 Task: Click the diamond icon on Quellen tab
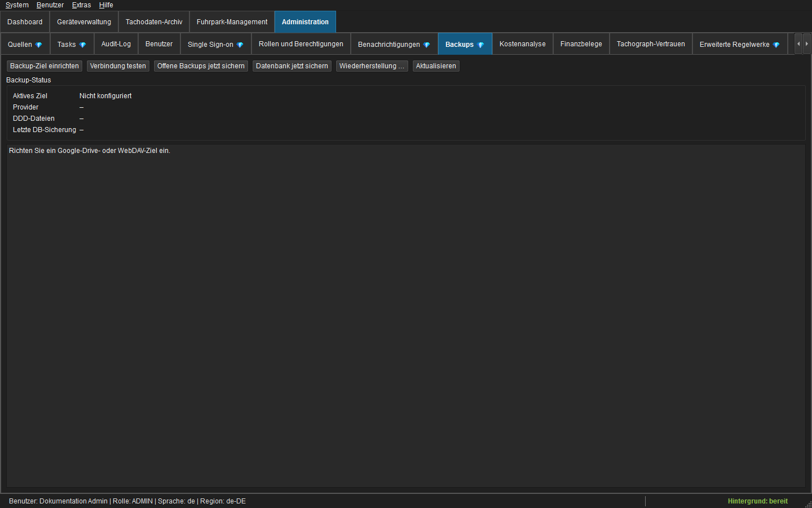click(39, 45)
